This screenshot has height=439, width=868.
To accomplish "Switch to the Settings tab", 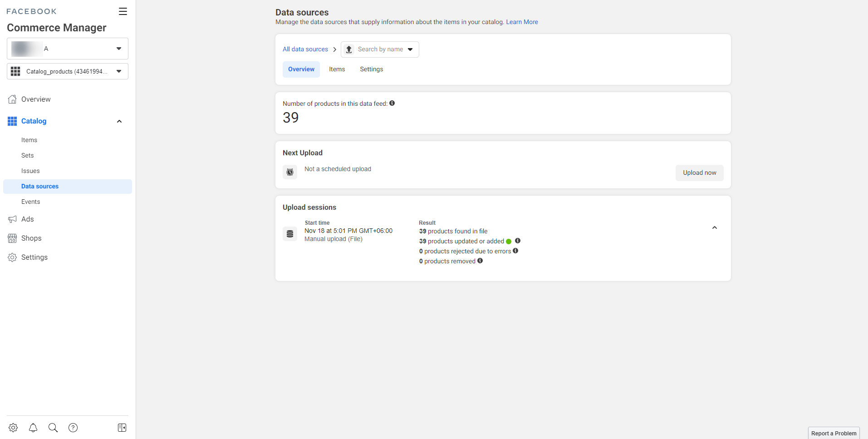I will [372, 69].
